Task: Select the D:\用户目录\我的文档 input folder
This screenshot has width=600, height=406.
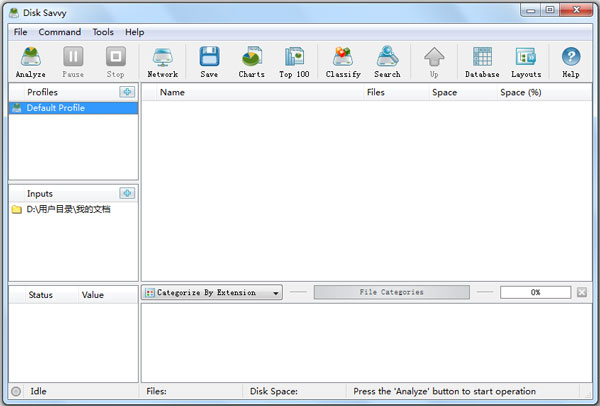Action: (73, 209)
